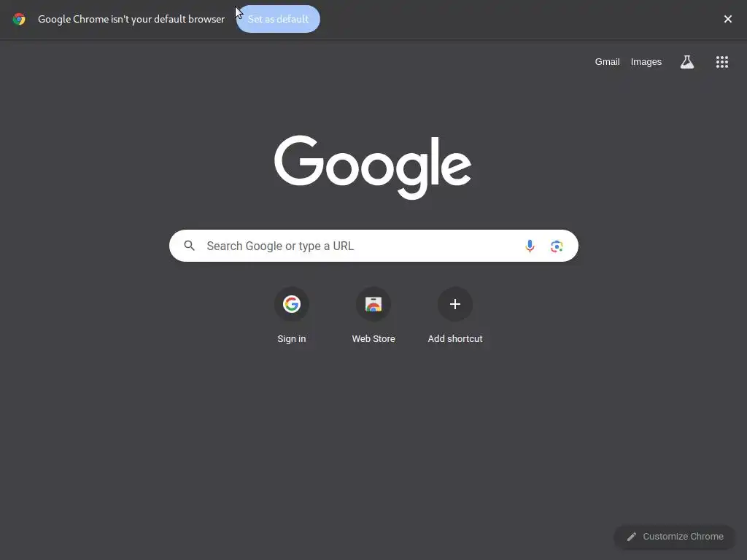Select the default browser warning message text
This screenshot has width=747, height=560.
pos(131,19)
